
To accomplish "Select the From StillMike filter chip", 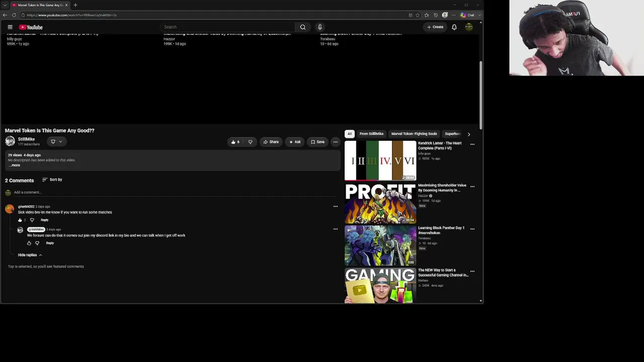I will 371,134.
